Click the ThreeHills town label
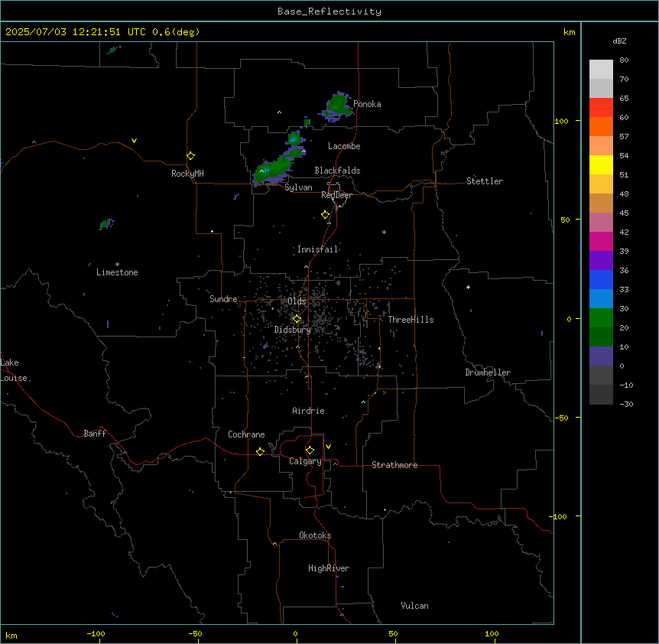 (x=411, y=320)
